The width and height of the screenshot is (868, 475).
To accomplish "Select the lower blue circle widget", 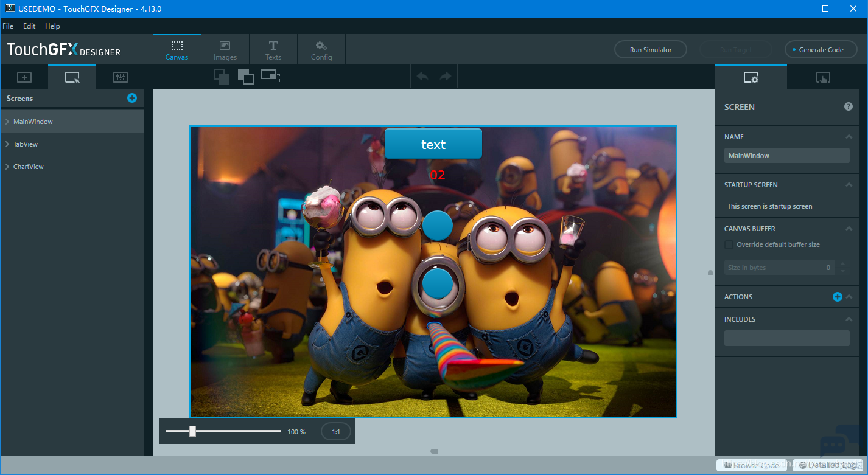I will [x=438, y=283].
